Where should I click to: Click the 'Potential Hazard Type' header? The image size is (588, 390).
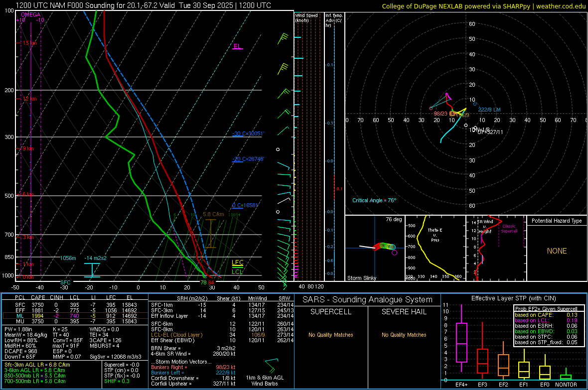[557, 221]
